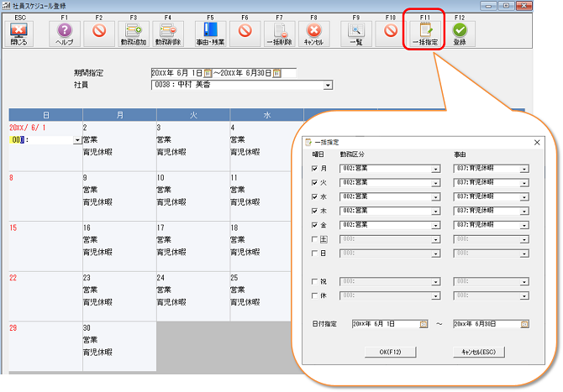Expand 事由 dropdown for 月 row
The height and width of the screenshot is (392, 563).
click(524, 169)
